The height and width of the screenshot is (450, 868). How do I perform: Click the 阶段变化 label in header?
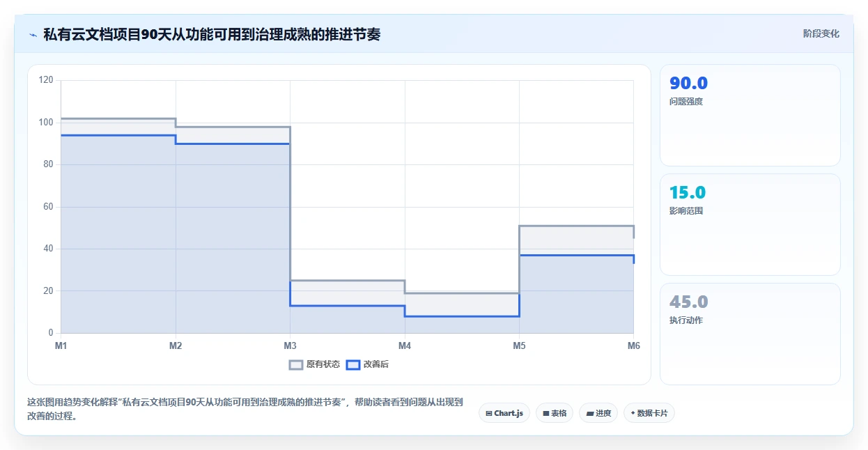coord(821,33)
